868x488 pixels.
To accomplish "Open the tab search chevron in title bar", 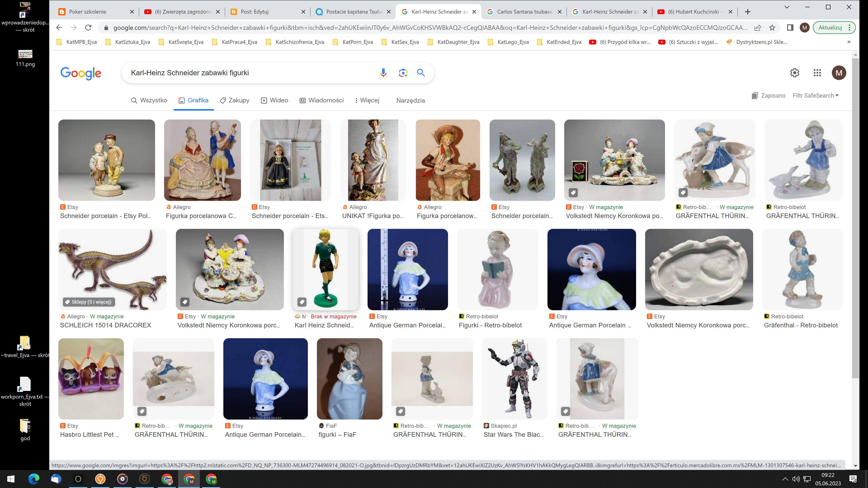I will (x=786, y=7).
